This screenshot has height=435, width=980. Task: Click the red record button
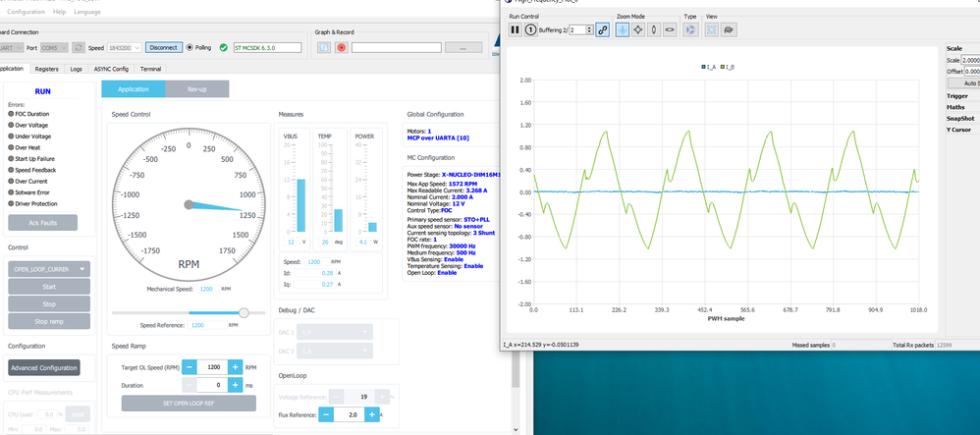coord(342,47)
